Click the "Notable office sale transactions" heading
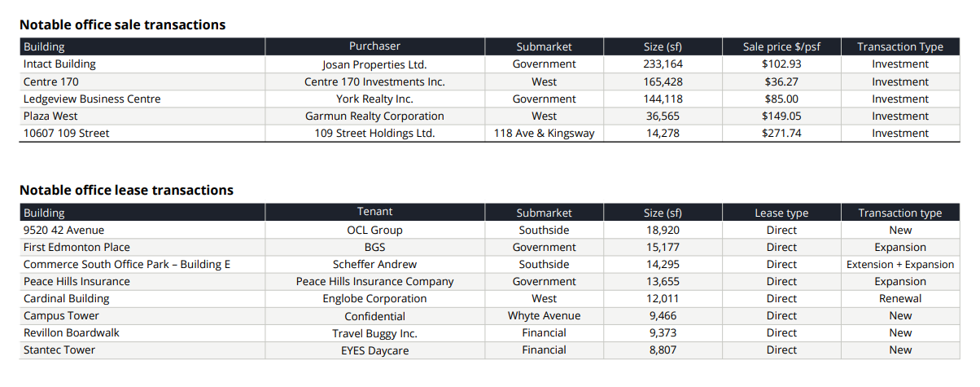Image resolution: width=980 pixels, height=387 pixels. [122, 25]
